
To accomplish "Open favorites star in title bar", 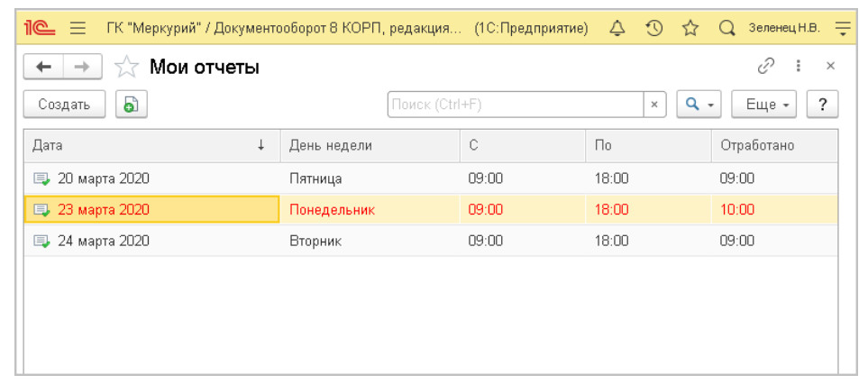I will coord(690,28).
